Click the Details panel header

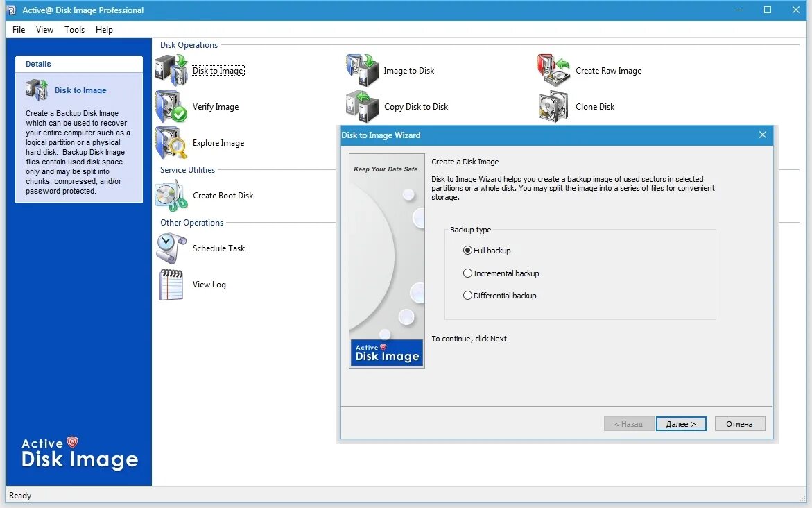79,64
